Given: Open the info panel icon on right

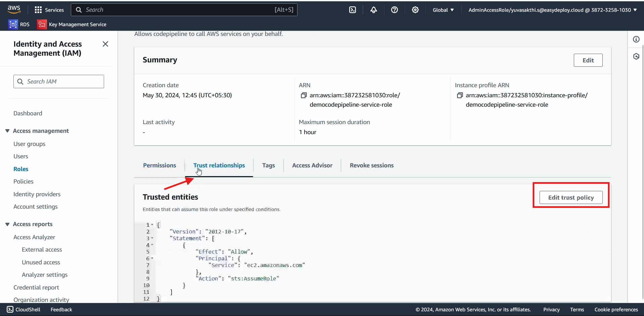Looking at the screenshot, I should (636, 39).
